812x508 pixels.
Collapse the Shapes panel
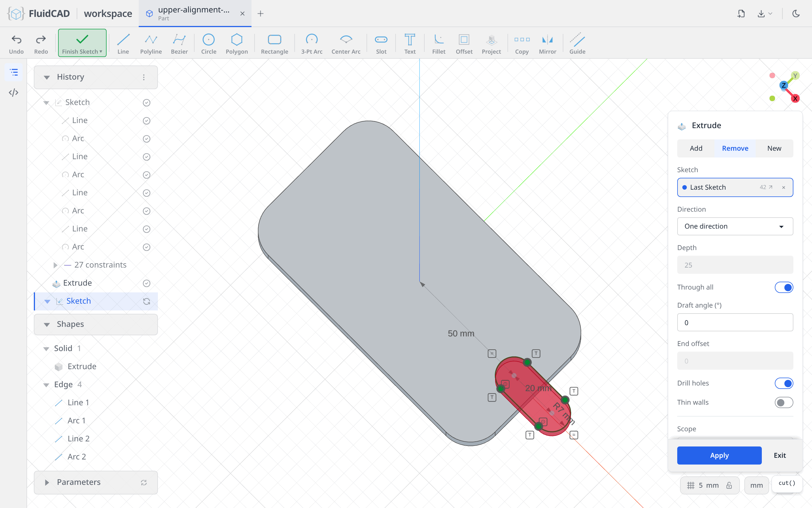(47, 325)
